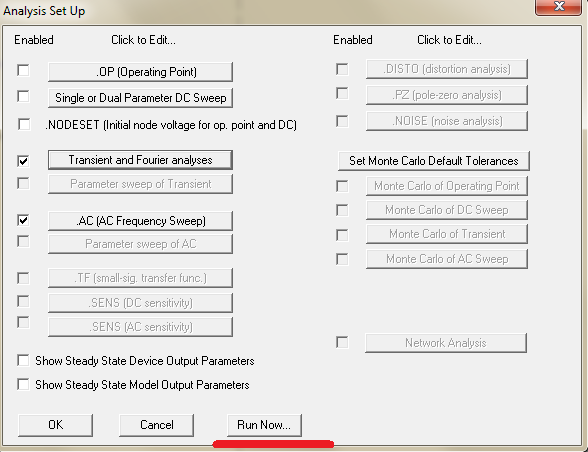Cancel the Analysis Set Up dialog
The height and width of the screenshot is (452, 588).
pos(156,425)
